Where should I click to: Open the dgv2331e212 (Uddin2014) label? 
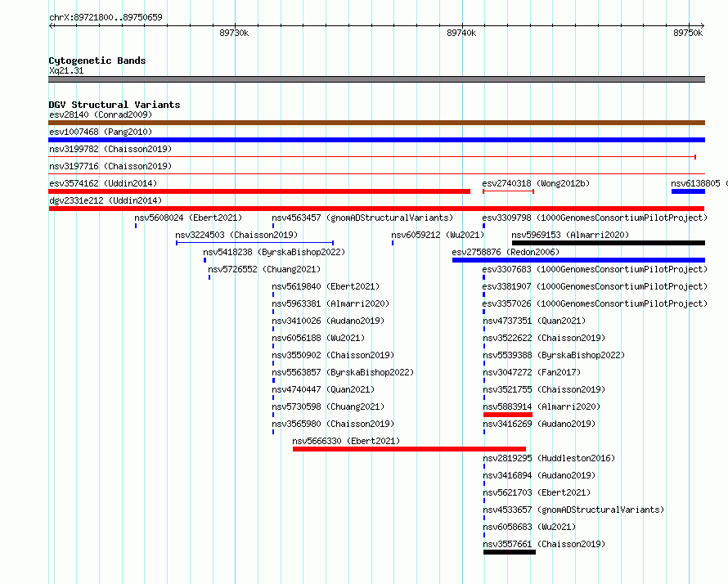point(106,200)
